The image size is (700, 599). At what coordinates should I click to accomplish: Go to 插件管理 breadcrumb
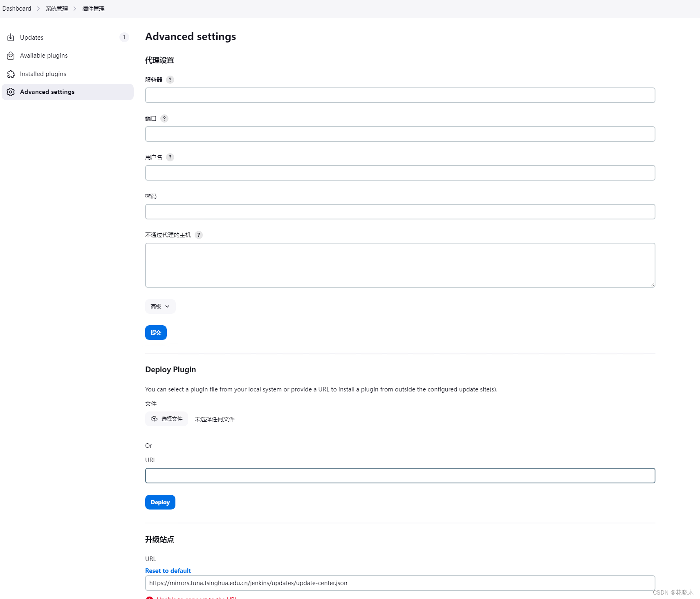click(x=93, y=9)
